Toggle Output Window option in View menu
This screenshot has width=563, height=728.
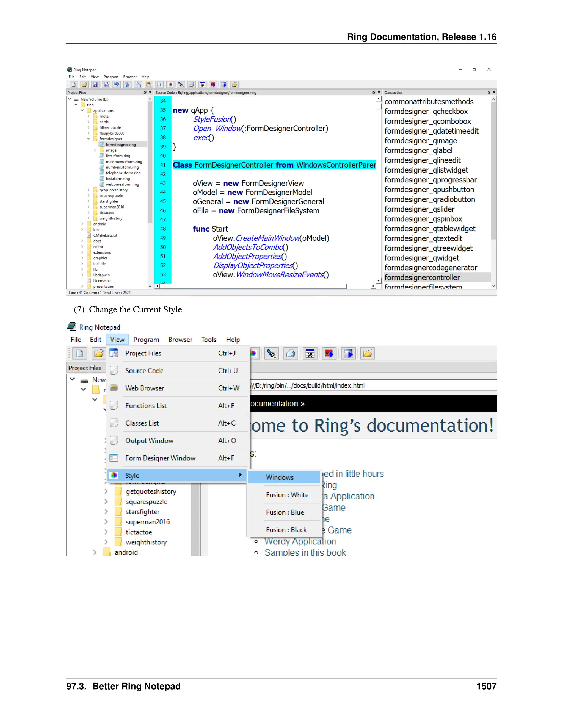149,441
